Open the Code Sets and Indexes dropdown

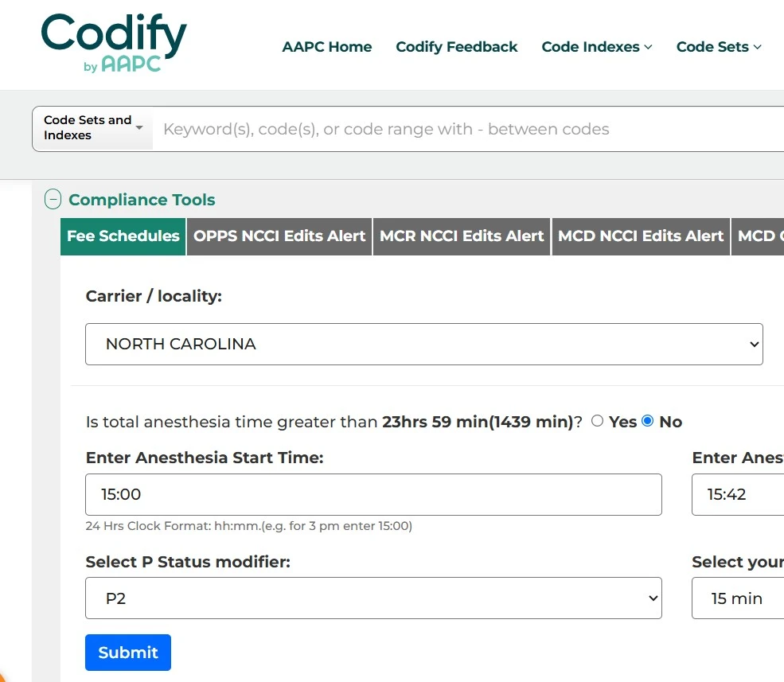[93, 128]
